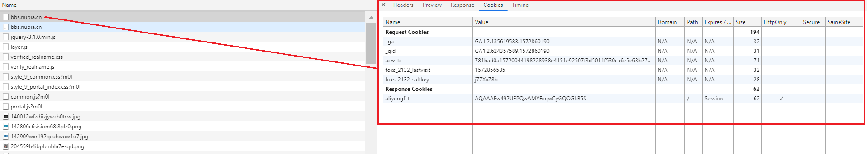Click the j77XxZ8b saltkey value
The image size is (868, 165).
click(x=486, y=79)
